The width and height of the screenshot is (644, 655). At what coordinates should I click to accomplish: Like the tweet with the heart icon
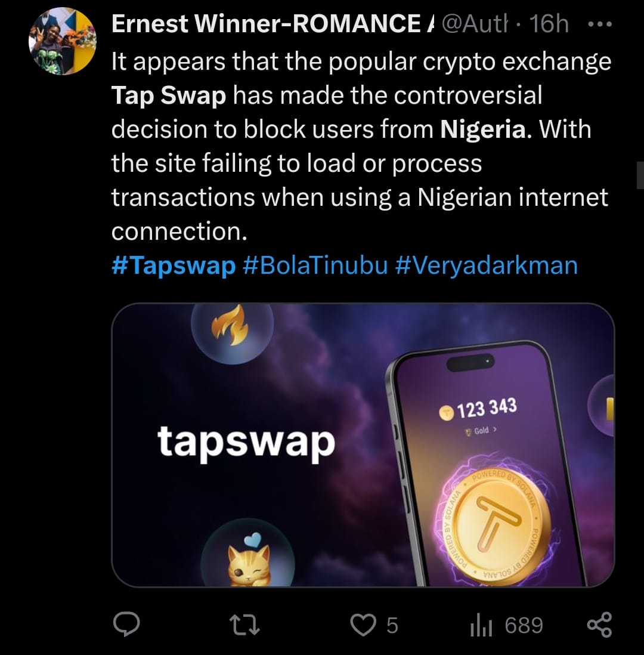[361, 625]
